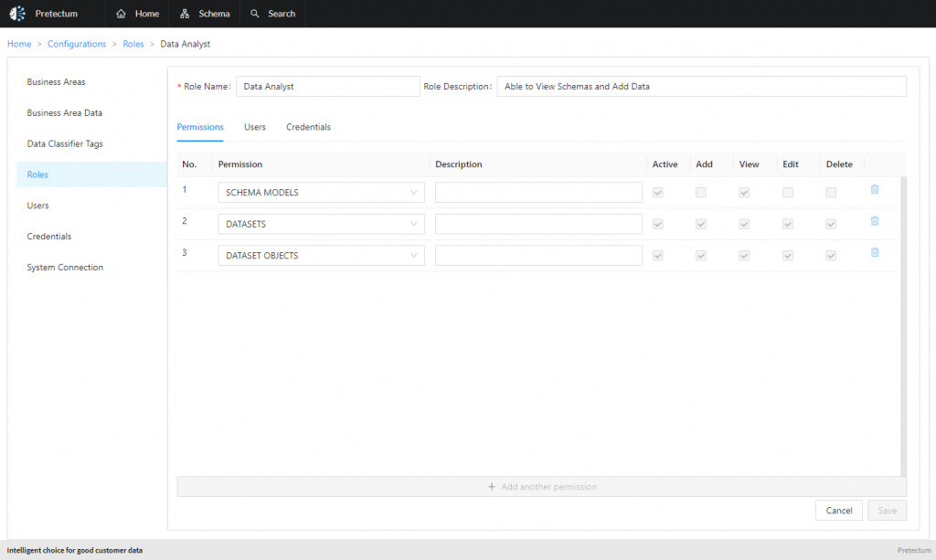This screenshot has height=560, width=936.
Task: Toggle Active checkbox for SCHEMA MODELS
Action: coord(658,193)
